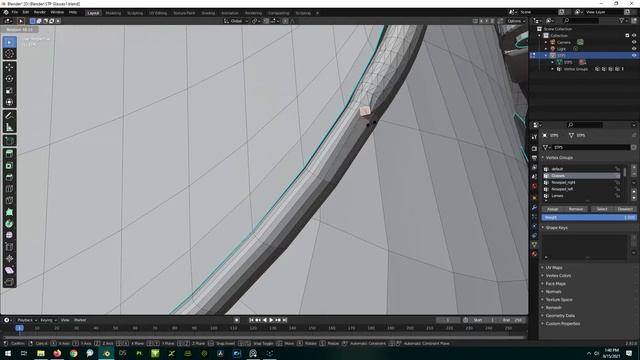Image resolution: width=640 pixels, height=360 pixels.
Task: Hide the Camera object in outliner
Action: coord(634,42)
